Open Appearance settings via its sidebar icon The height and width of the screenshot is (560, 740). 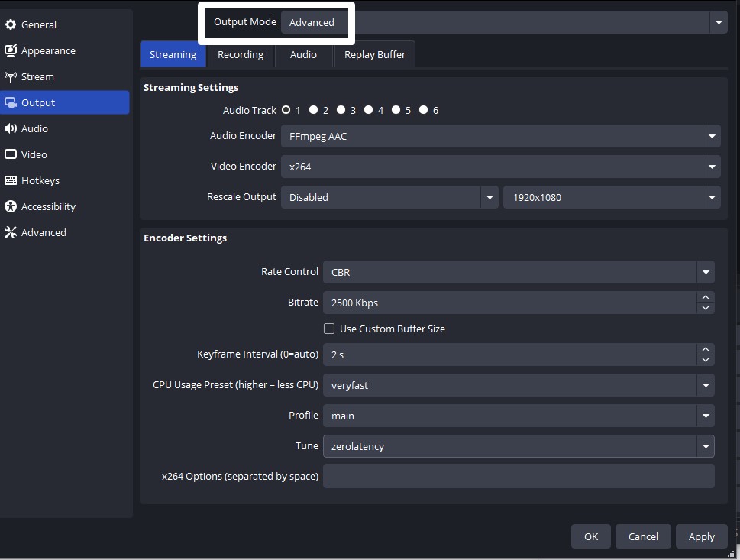(11, 50)
